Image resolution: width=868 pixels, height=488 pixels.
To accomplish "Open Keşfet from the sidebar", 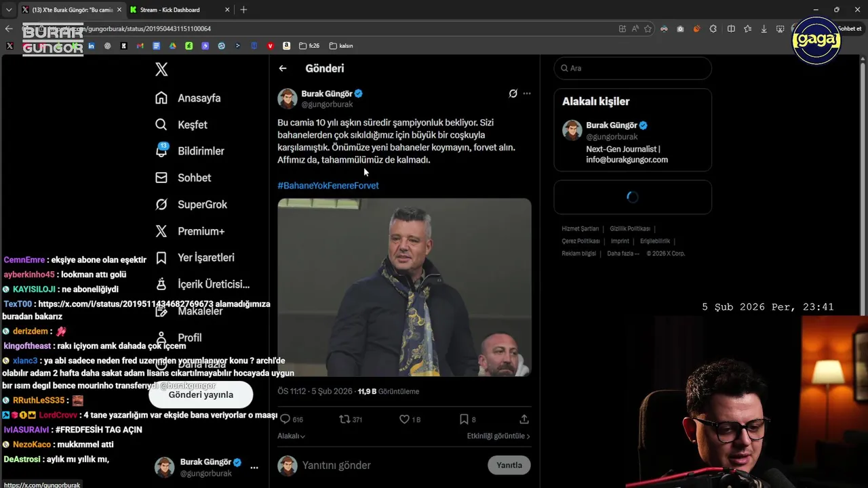I will pos(181,125).
